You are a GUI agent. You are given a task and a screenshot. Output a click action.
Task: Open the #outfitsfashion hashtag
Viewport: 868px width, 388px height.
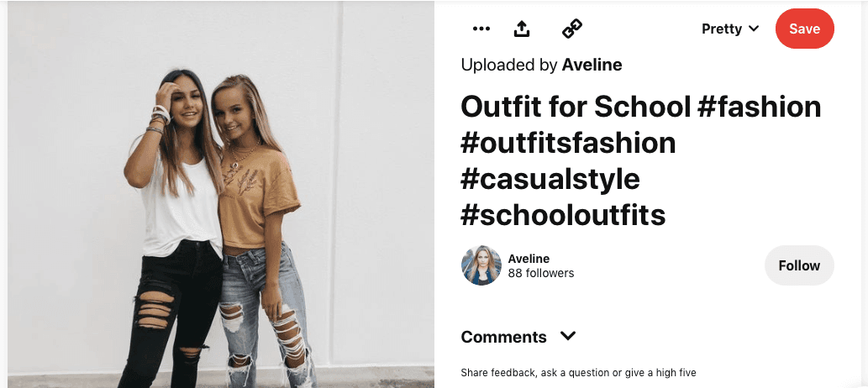pos(568,143)
